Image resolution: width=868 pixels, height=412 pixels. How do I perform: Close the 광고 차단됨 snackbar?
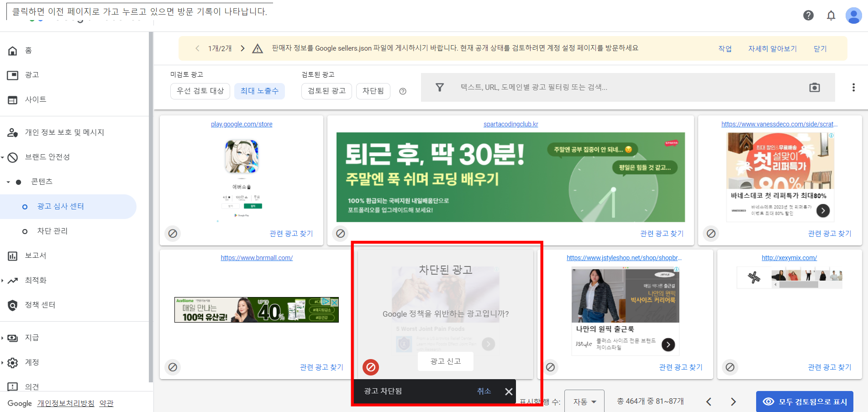pyautogui.click(x=509, y=391)
